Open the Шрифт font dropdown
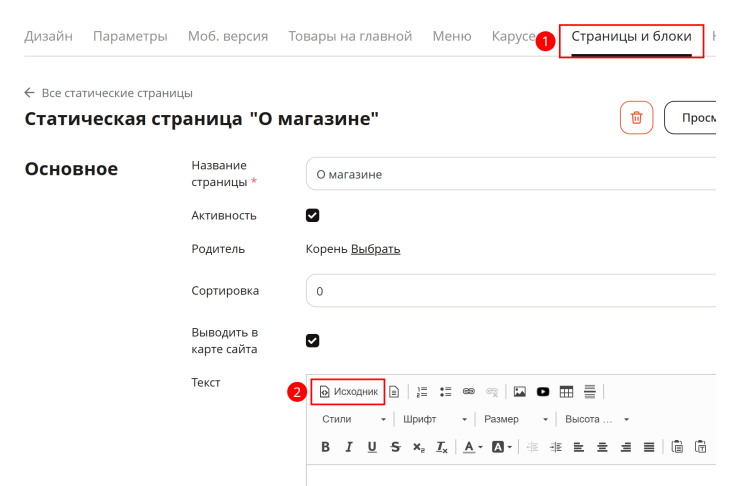The height and width of the screenshot is (486, 740). (x=434, y=419)
